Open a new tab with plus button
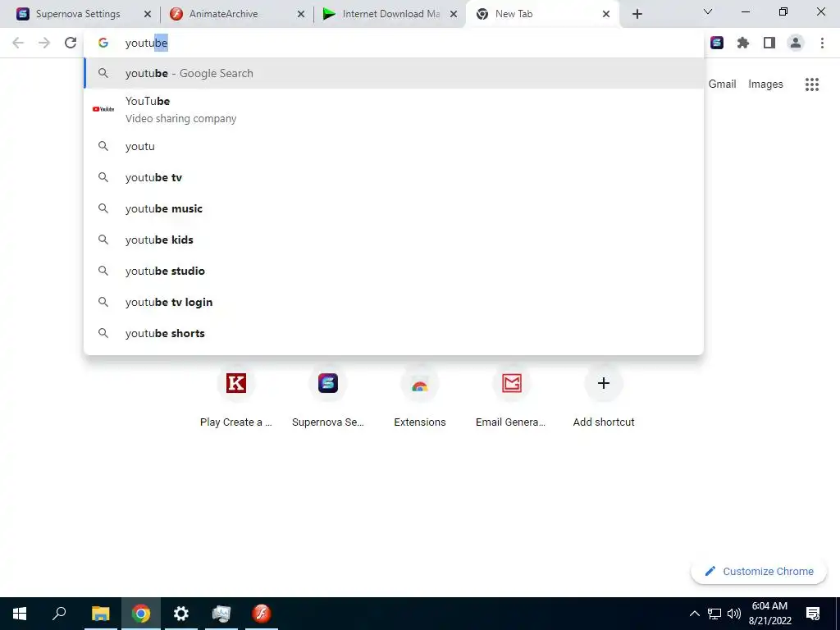 [637, 14]
